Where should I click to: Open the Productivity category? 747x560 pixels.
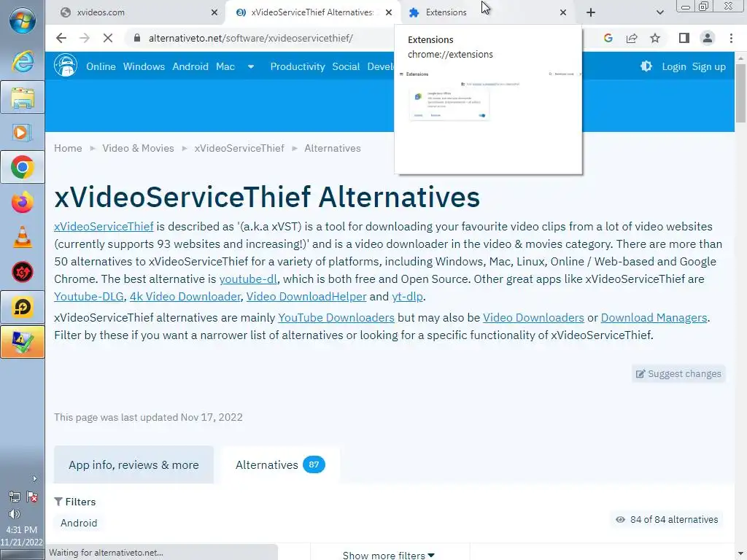[x=298, y=66]
